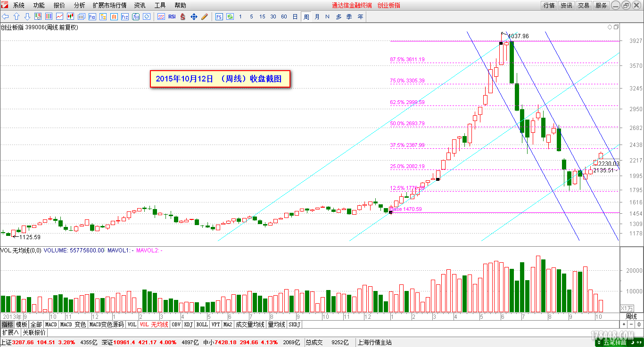The image size is (644, 347).
Task: Select the pencil drawing tool icon
Action: [x=205, y=16]
